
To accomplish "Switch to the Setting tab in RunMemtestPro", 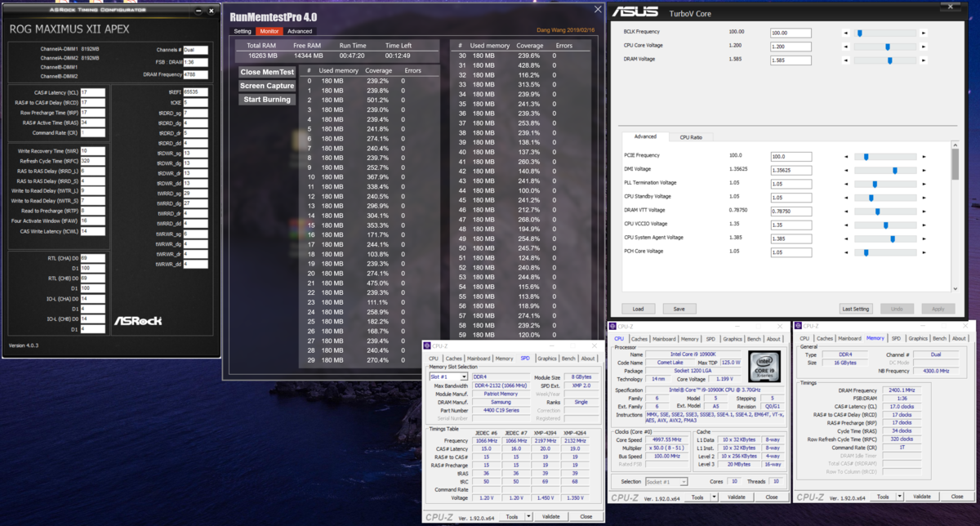I will click(x=243, y=31).
